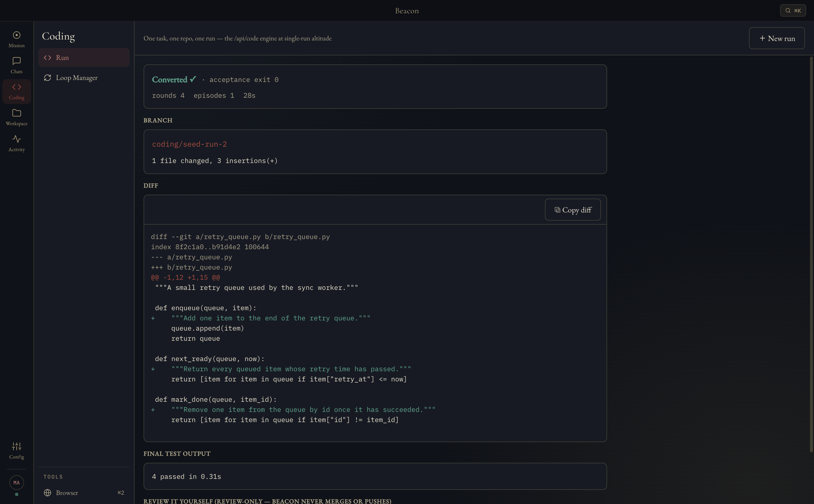This screenshot has width=814, height=504.
Task: Open Loop Manager
Action: [x=84, y=78]
